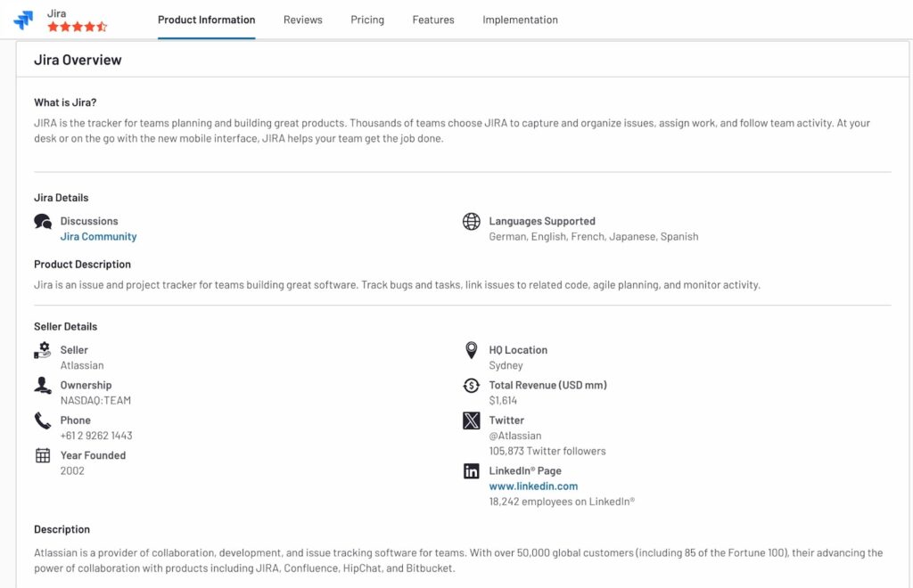Click the Seller label
913x588 pixels.
click(74, 350)
